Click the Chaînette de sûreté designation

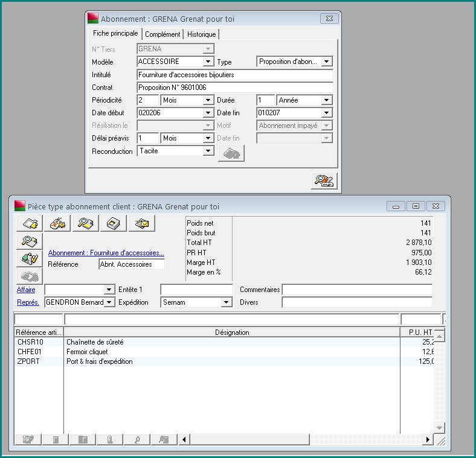(x=95, y=342)
